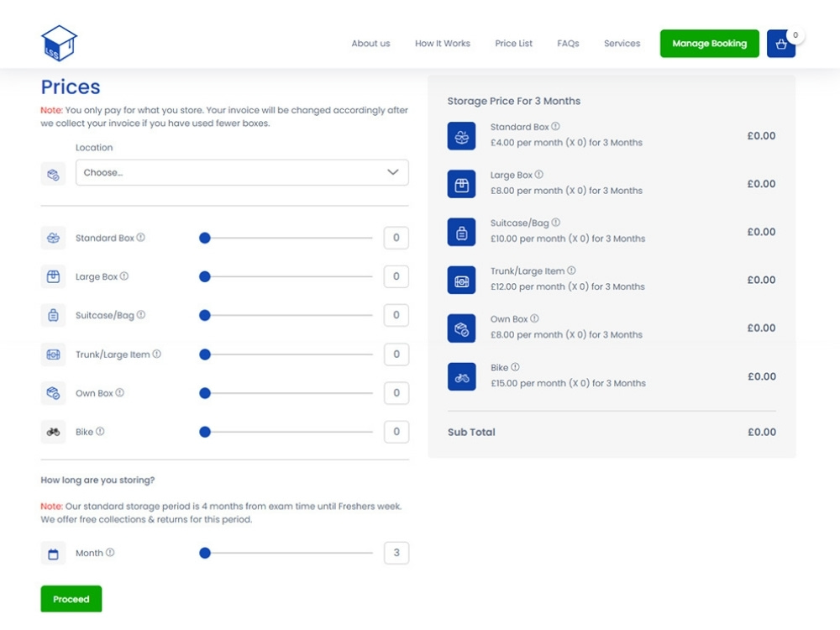Click the Suitcase/Bag icon in price summary

(x=461, y=232)
